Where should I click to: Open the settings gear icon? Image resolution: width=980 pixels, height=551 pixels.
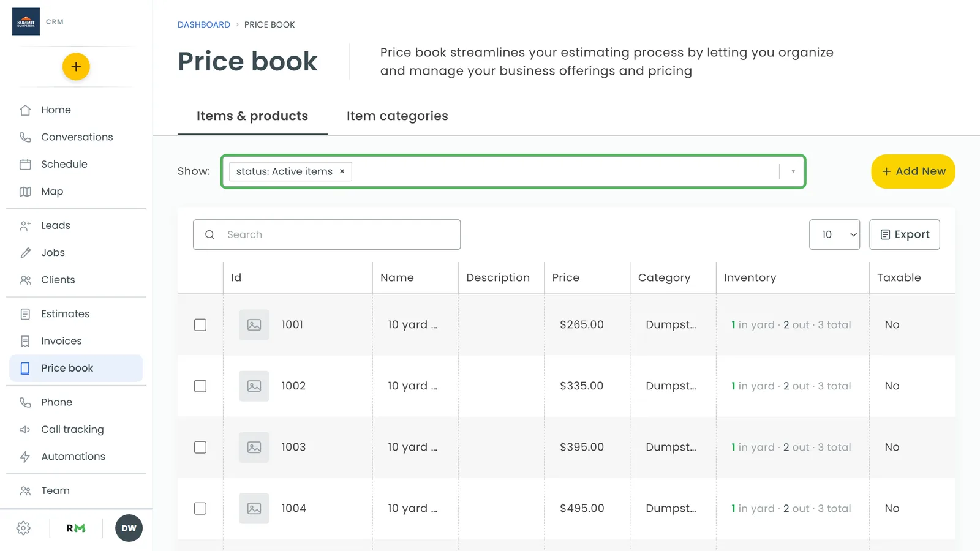(23, 528)
